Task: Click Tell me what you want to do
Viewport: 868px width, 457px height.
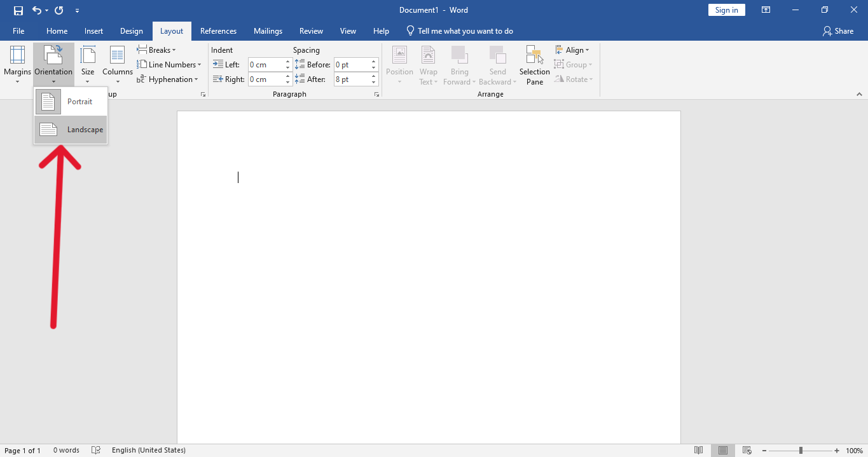Action: click(x=459, y=31)
